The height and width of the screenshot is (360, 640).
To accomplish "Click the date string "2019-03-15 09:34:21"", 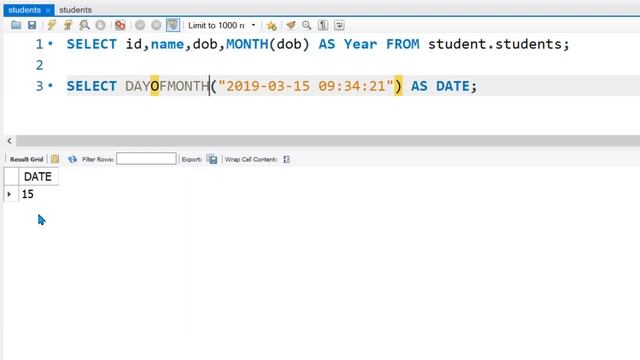I will [x=306, y=86].
